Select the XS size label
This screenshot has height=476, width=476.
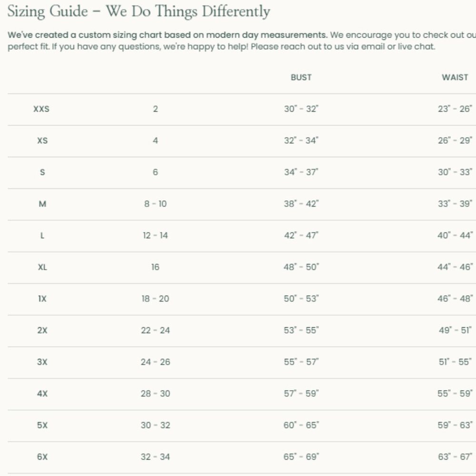tap(42, 140)
